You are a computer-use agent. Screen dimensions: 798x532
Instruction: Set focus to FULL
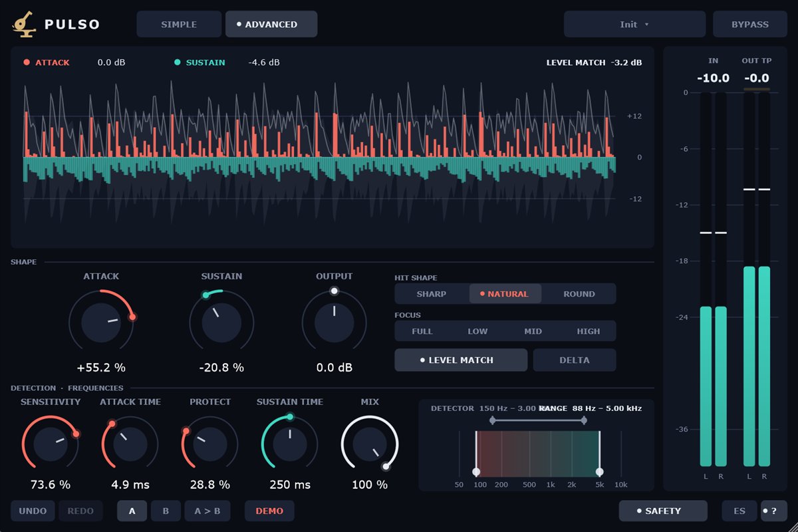coord(422,331)
